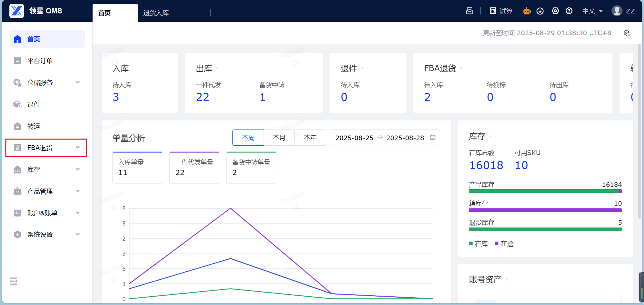This screenshot has width=644, height=305.
Task: Expand the 仓储服务 sidebar menu
Action: click(x=46, y=83)
